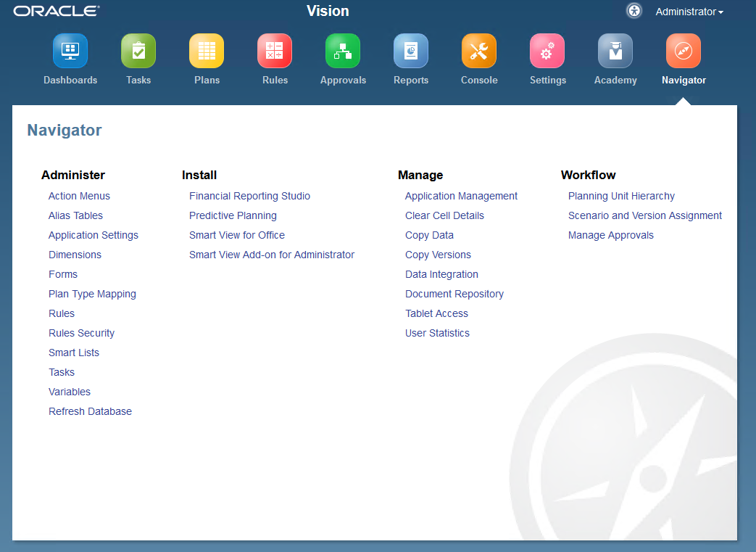Click the Console label in top bar
The height and width of the screenshot is (552, 756).
479,80
